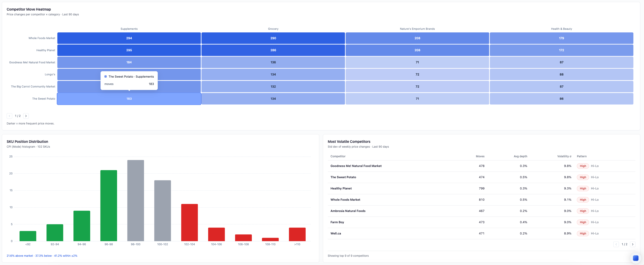Click High badge in Well.ca row

click(x=583, y=233)
